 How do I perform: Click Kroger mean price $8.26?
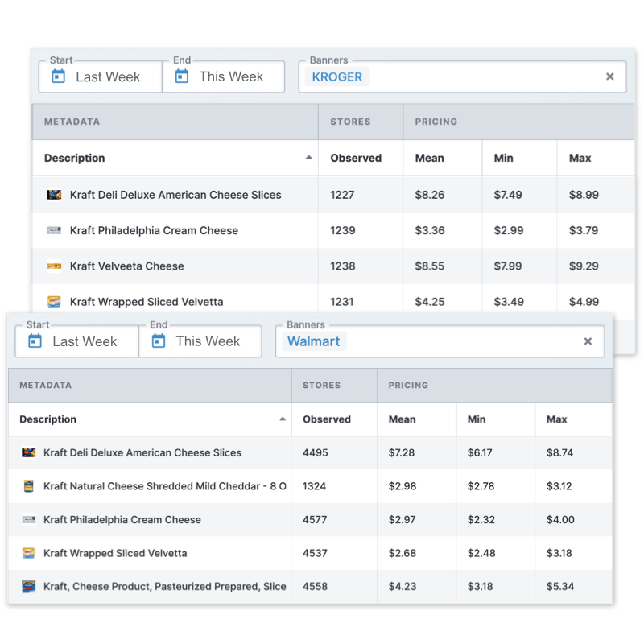[430, 195]
